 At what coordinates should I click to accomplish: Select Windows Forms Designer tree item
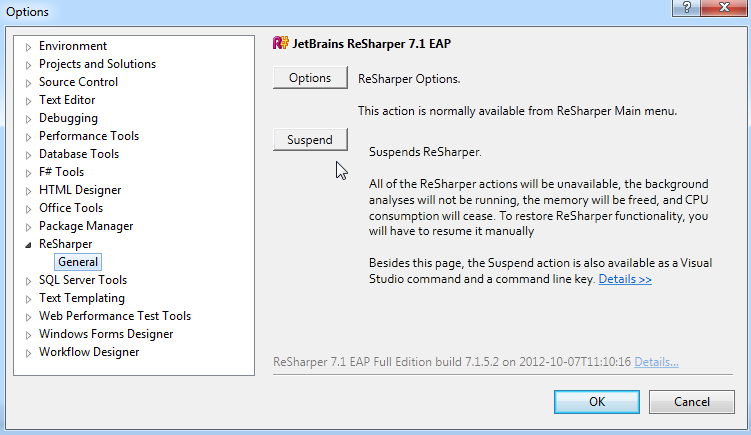[x=106, y=334]
